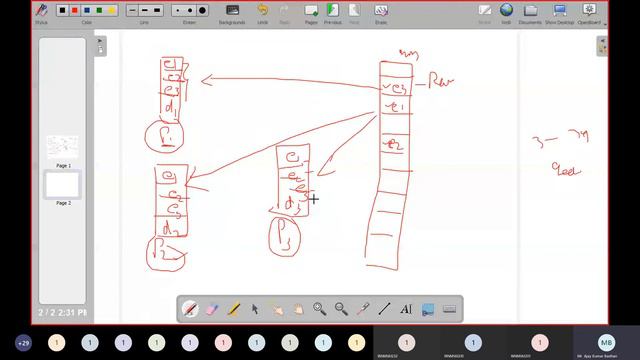Screen dimensions: 640x360
Task: Open the virtual keyboard
Action: (449, 309)
